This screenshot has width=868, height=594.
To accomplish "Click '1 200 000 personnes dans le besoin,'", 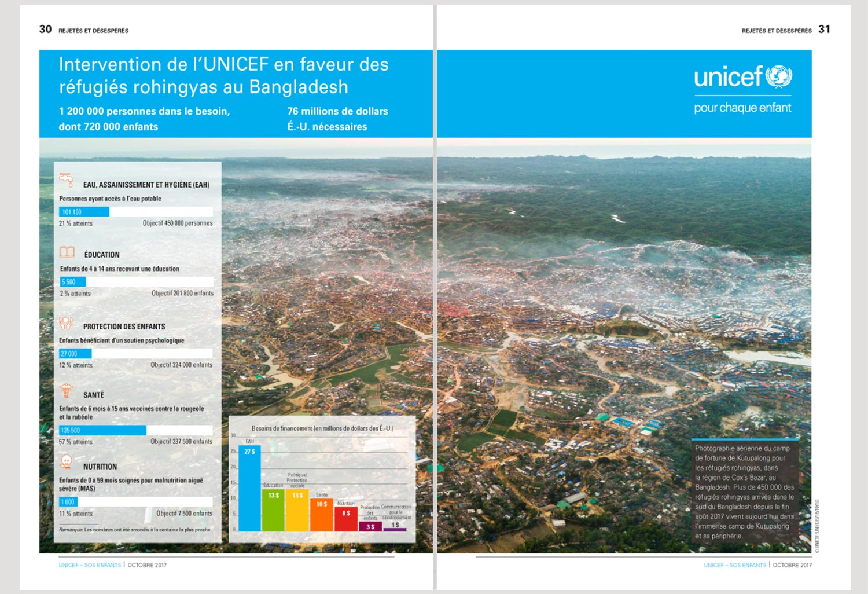I will pyautogui.click(x=144, y=111).
